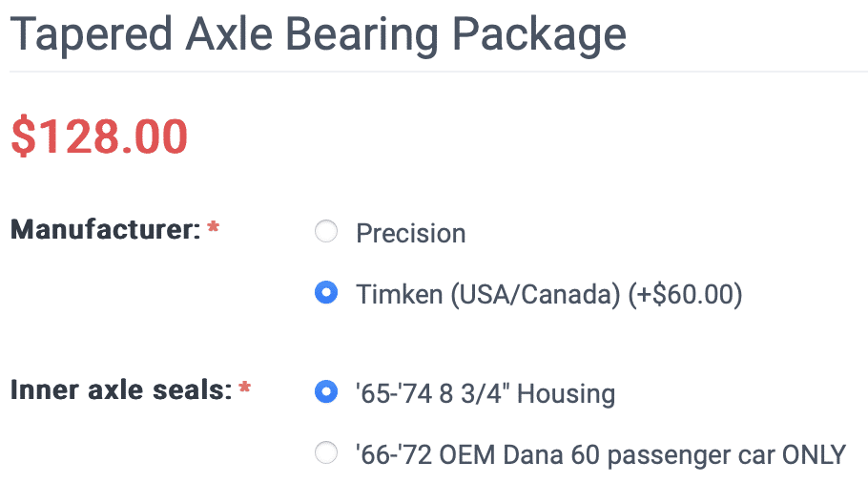This screenshot has height=483, width=868.
Task: Click the "Precision" option label text
Action: click(410, 233)
